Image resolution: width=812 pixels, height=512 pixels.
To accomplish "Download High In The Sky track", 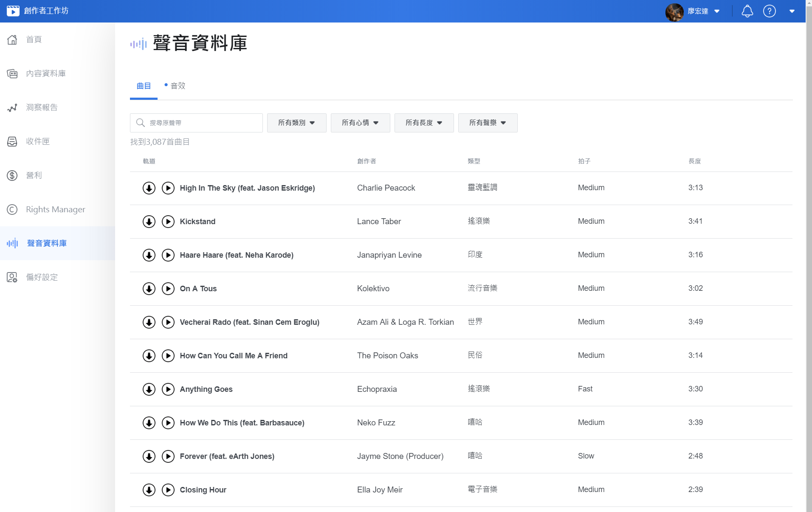I will click(149, 188).
